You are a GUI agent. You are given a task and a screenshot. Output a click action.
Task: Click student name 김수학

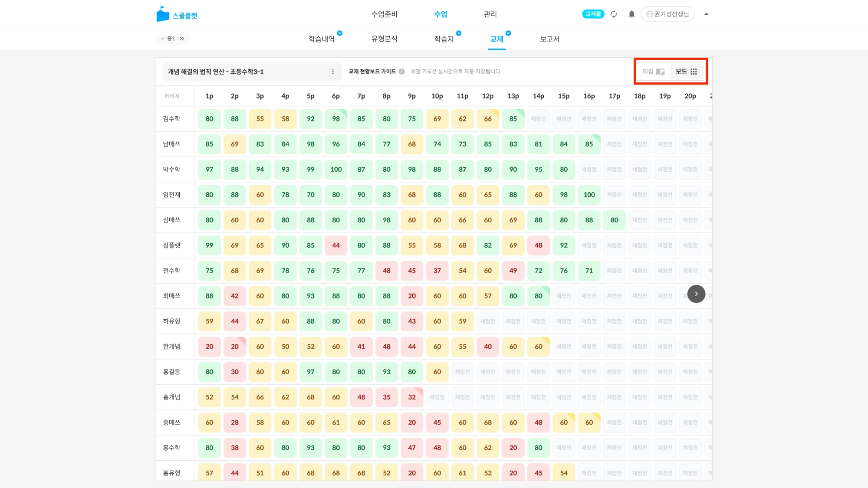[171, 119]
